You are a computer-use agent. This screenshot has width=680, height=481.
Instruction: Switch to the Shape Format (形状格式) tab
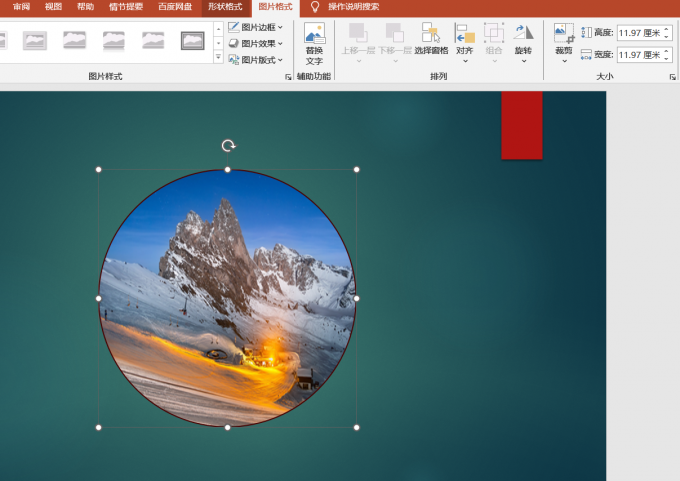point(225,7)
